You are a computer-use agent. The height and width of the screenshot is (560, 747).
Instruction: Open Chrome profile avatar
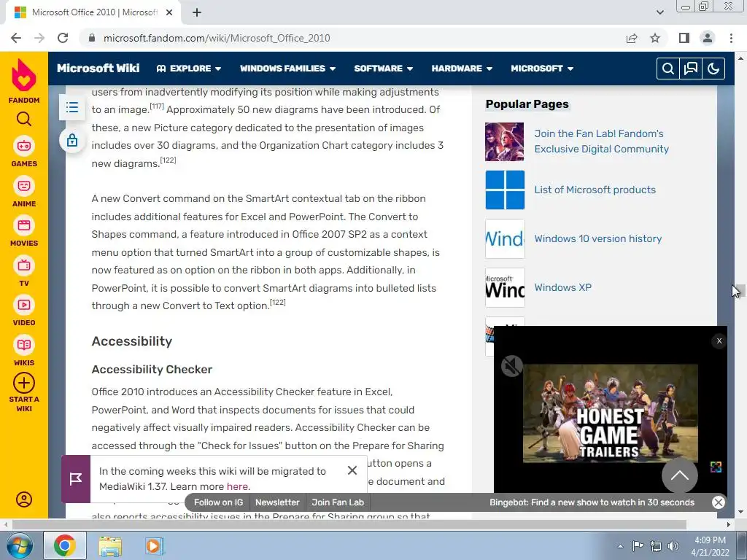(708, 38)
